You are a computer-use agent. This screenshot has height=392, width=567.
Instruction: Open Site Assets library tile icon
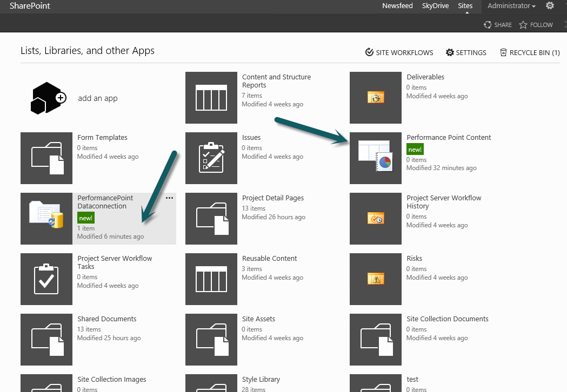tap(211, 339)
